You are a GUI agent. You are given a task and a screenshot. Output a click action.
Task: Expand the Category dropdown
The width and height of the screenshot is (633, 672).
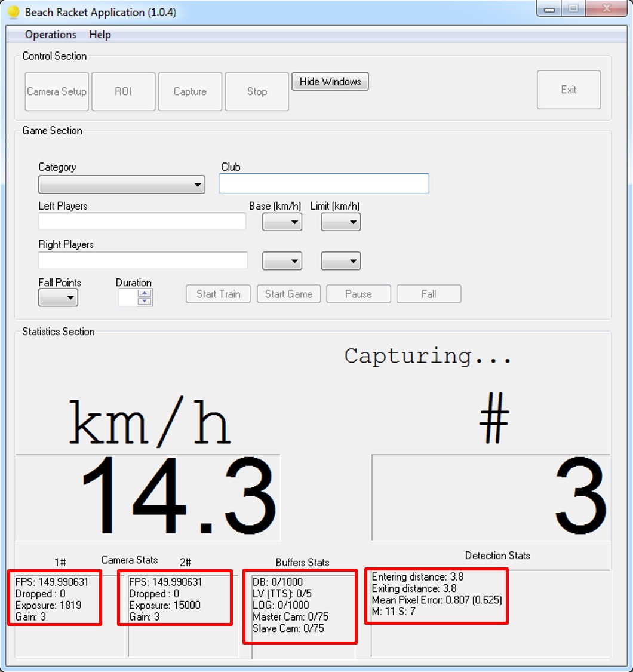(121, 185)
